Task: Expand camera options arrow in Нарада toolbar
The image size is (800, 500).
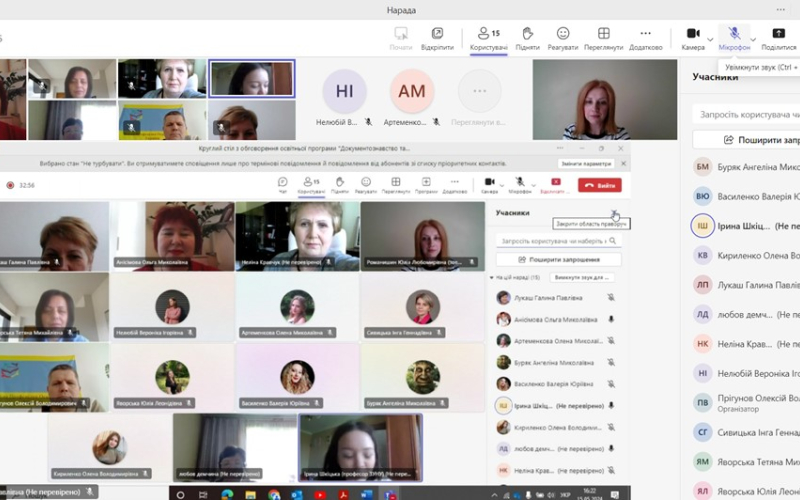Action: click(x=710, y=39)
